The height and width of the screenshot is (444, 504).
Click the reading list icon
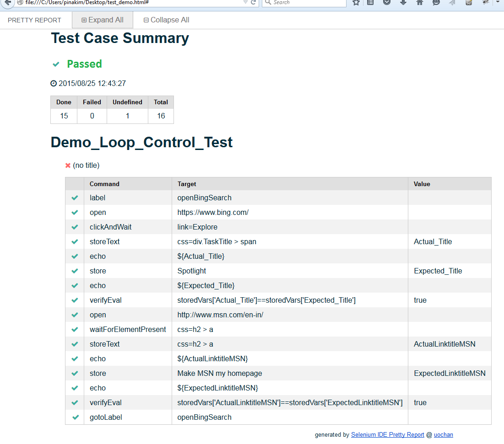[370, 3]
